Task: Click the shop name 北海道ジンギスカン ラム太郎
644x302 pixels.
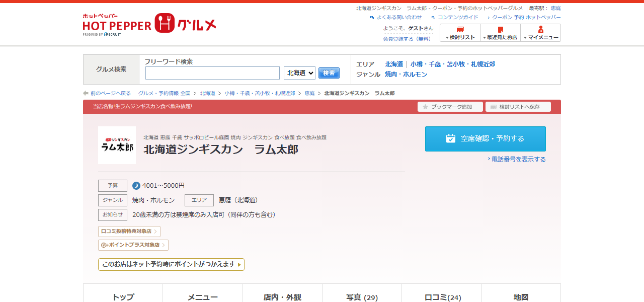Action: [221, 149]
